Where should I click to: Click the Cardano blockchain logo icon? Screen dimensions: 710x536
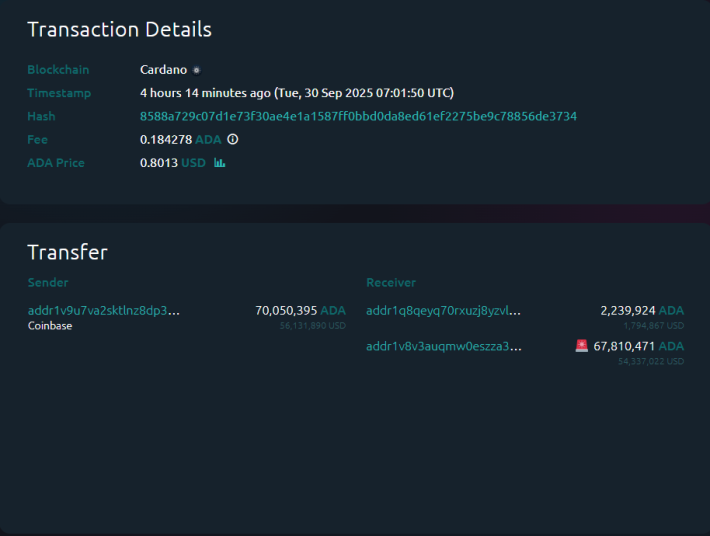point(196,70)
